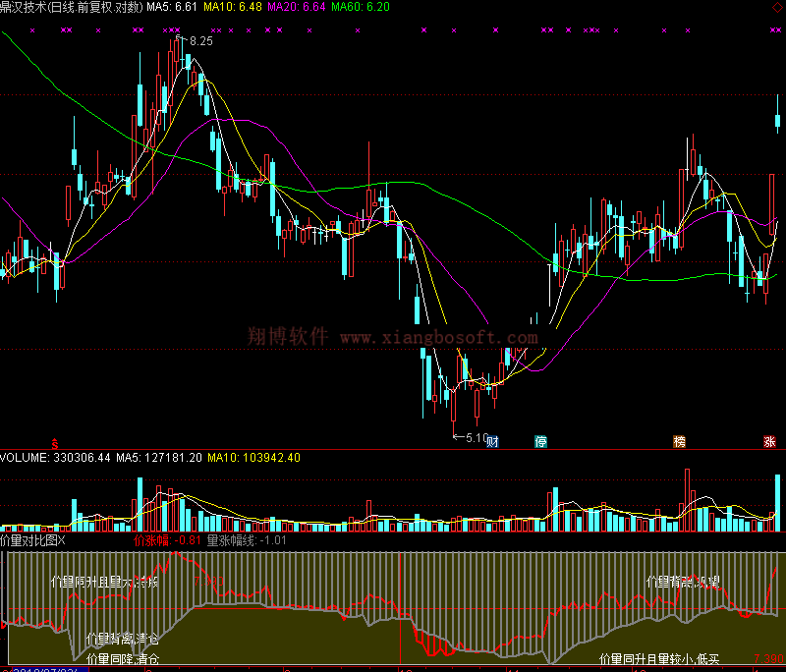The height and width of the screenshot is (672, 786).
Task: Click the volume MA10: 103942.40 label
Action: click(x=253, y=458)
